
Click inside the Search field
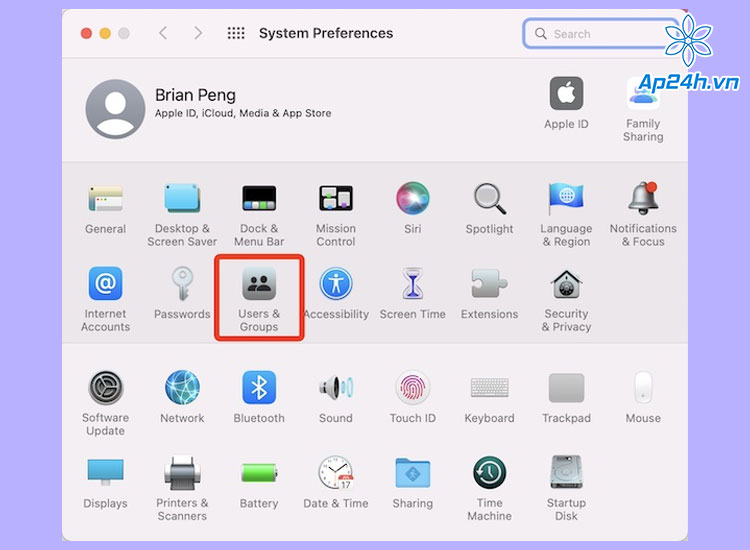600,33
